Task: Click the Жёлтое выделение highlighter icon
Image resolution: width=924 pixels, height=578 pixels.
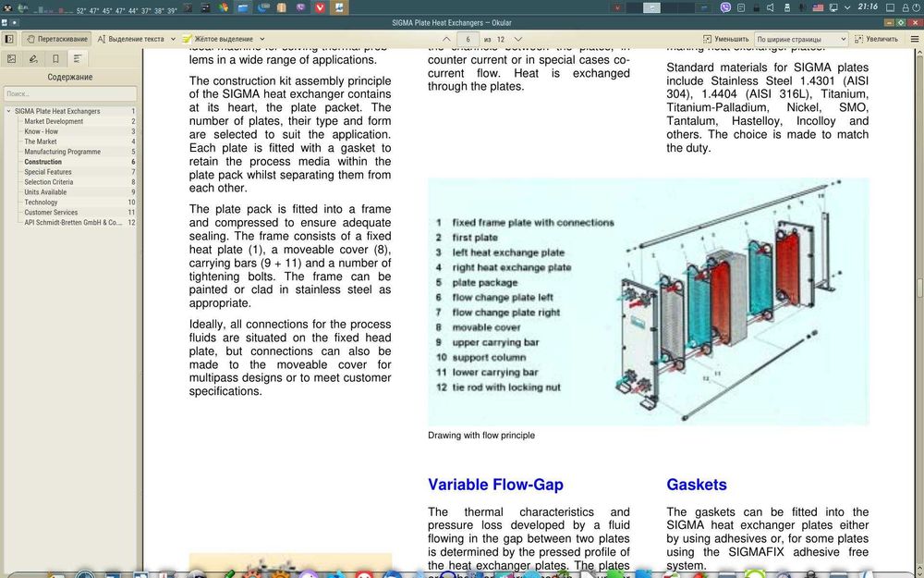Action: coord(187,39)
